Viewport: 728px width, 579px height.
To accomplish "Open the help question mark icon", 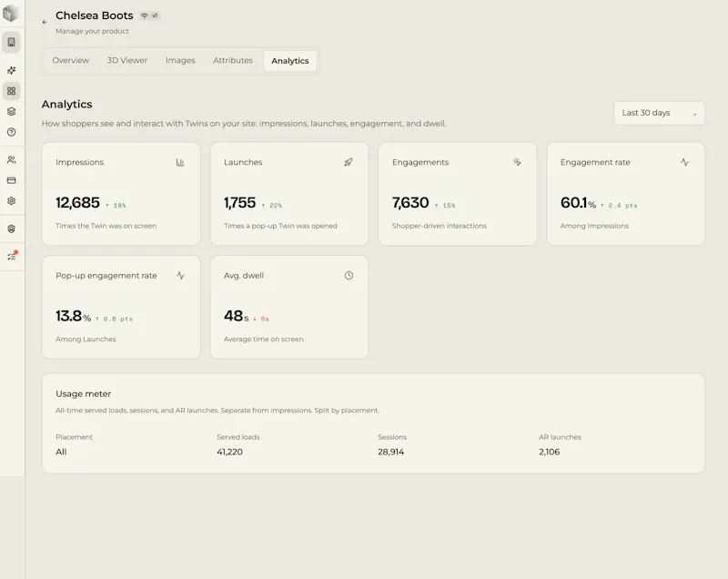I will (12, 132).
